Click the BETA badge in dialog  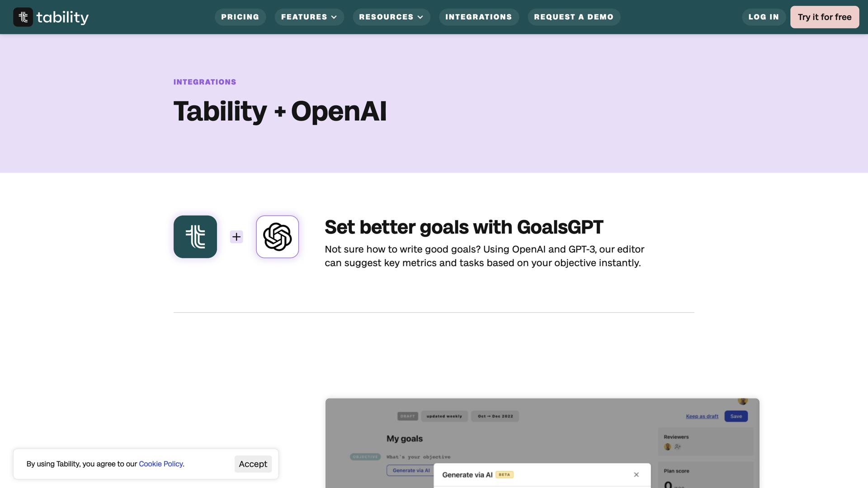504,474
